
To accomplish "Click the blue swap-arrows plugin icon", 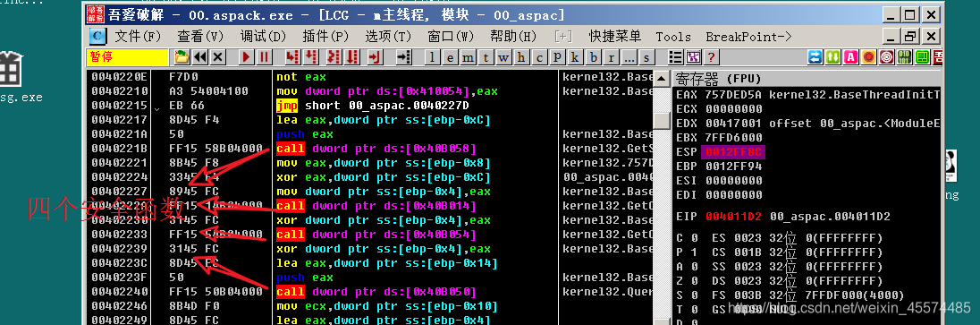I will coord(815,57).
